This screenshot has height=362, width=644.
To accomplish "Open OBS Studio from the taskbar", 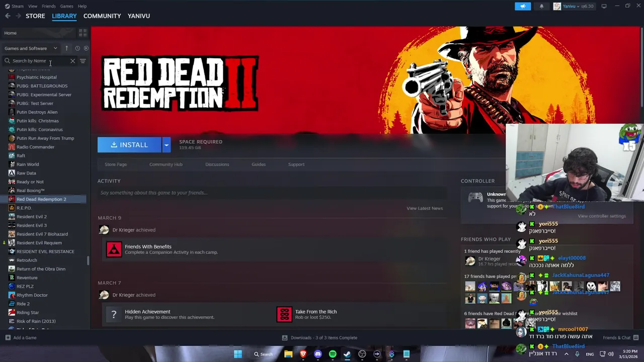I will click(x=362, y=354).
